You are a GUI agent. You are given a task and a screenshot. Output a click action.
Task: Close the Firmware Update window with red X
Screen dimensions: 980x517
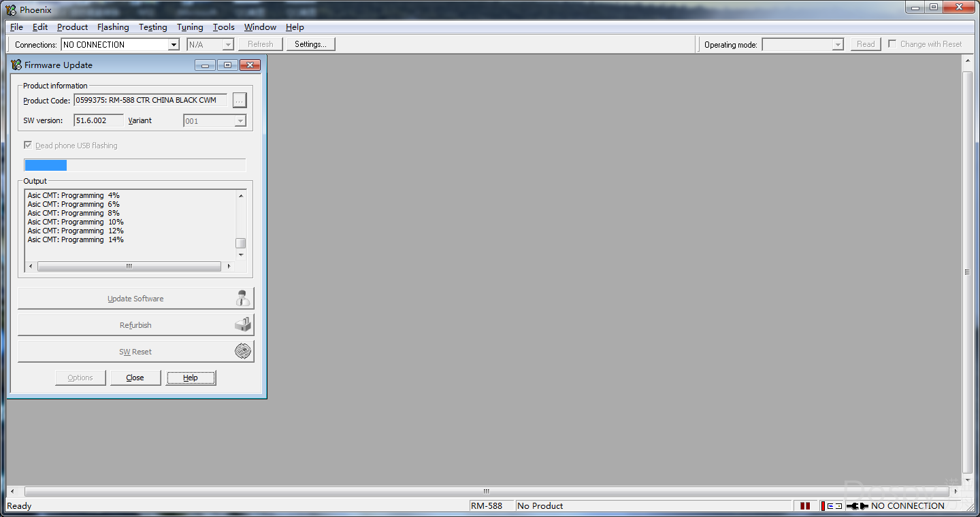(250, 65)
